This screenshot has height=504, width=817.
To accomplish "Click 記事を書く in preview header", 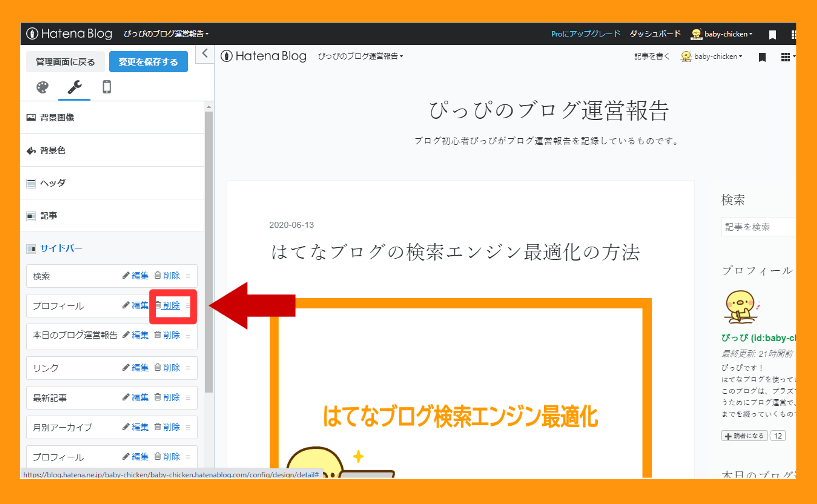I will point(652,57).
